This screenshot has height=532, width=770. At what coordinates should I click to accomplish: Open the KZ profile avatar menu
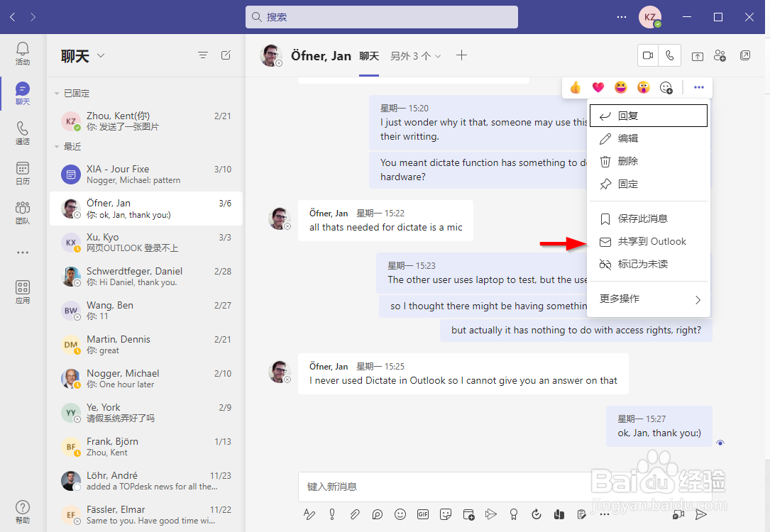[649, 17]
